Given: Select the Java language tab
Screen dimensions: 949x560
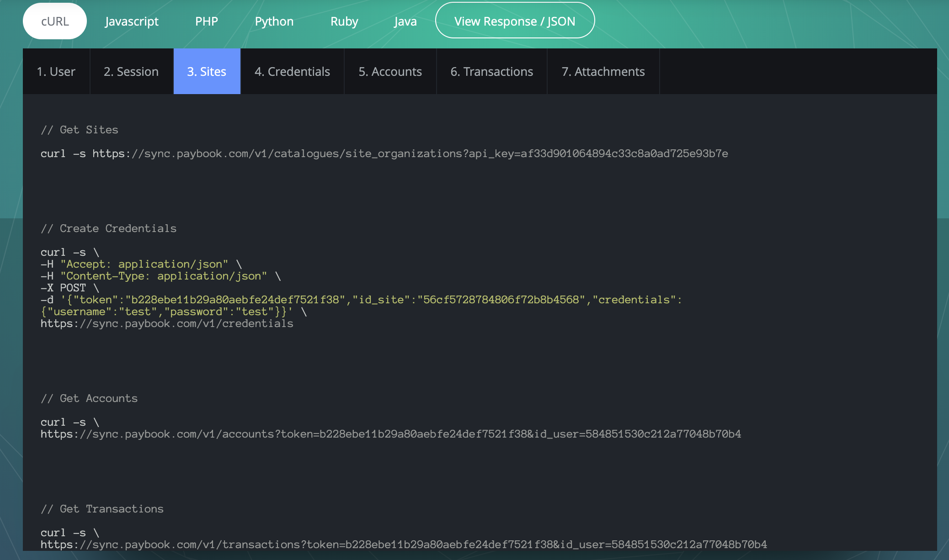Looking at the screenshot, I should point(405,21).
